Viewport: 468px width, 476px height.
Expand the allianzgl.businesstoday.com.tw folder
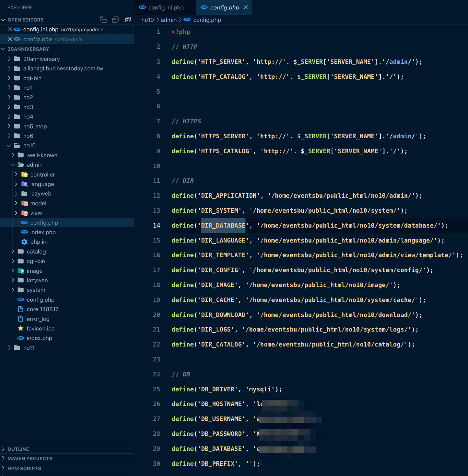tap(9, 68)
